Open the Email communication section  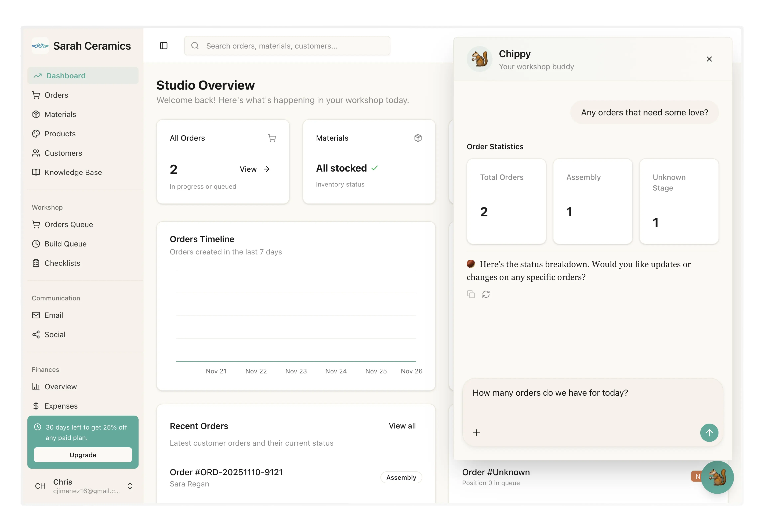click(54, 315)
